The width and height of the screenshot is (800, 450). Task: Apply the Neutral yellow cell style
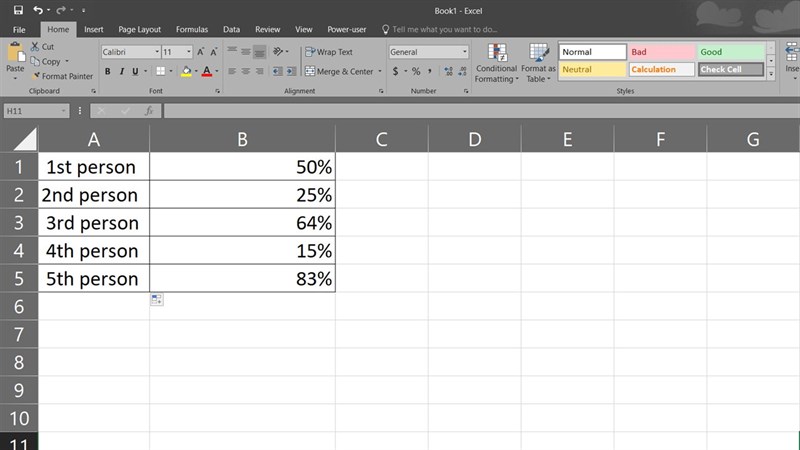click(x=592, y=69)
